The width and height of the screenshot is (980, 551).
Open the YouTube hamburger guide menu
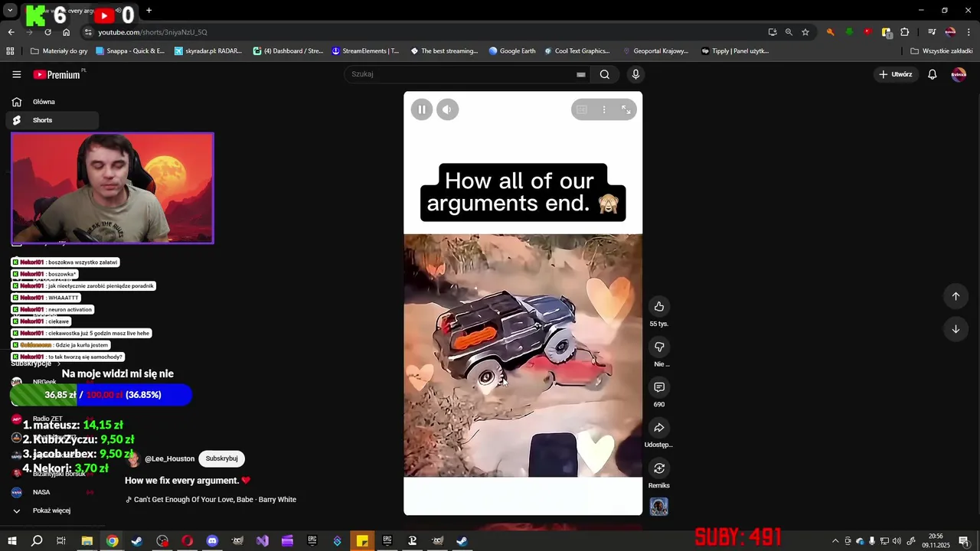17,74
